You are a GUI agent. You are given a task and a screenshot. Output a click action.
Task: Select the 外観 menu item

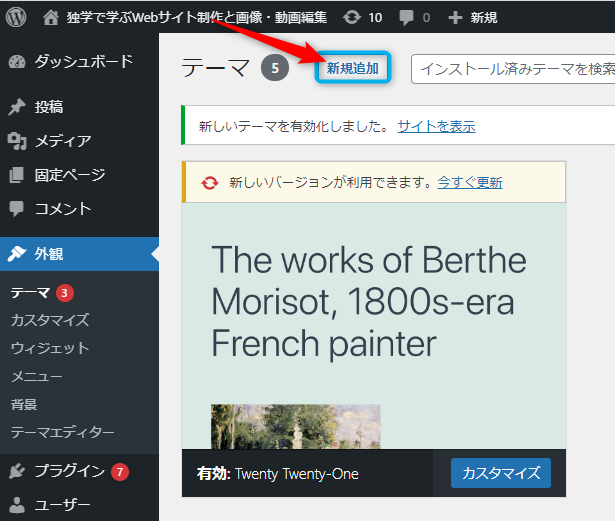(x=49, y=254)
